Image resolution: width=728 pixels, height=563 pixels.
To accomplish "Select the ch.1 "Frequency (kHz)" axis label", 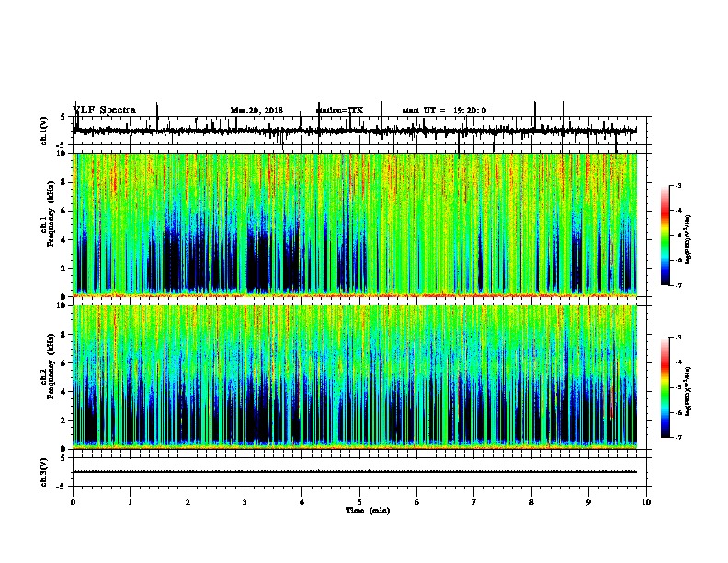I will point(51,213).
